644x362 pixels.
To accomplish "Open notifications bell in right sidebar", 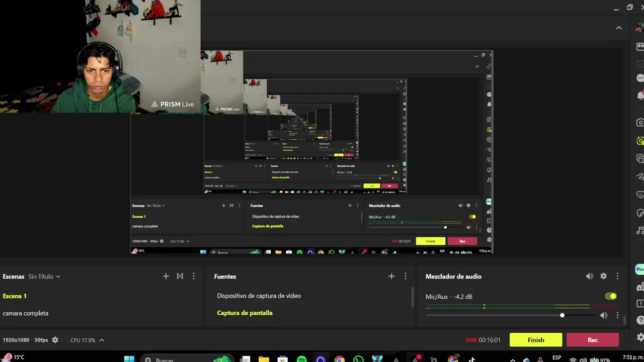I will point(640,95).
